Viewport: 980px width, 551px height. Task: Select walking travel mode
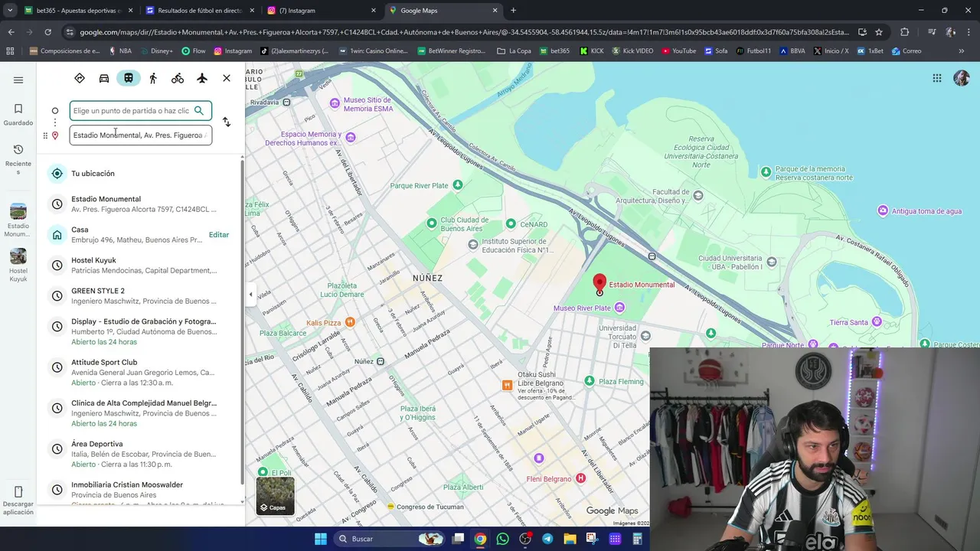[153, 78]
